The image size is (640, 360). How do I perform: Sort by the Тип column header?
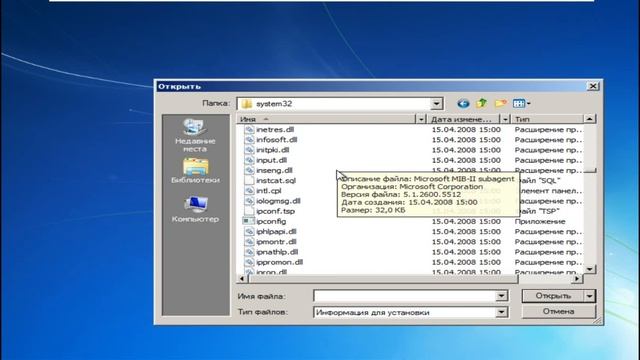point(547,119)
